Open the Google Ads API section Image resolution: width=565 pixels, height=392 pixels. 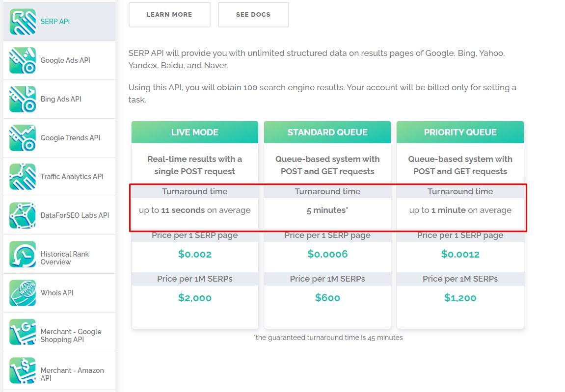(x=65, y=60)
